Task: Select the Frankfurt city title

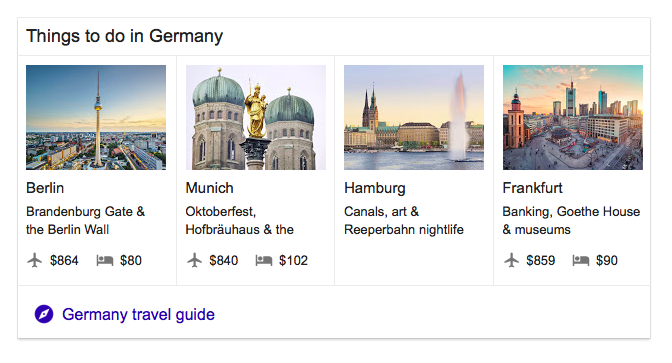Action: point(533,188)
